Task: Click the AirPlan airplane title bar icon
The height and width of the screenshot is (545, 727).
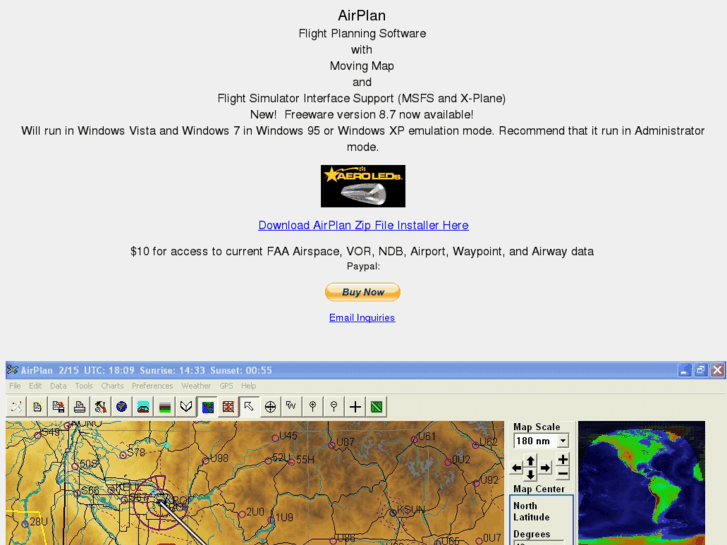Action: [13, 370]
